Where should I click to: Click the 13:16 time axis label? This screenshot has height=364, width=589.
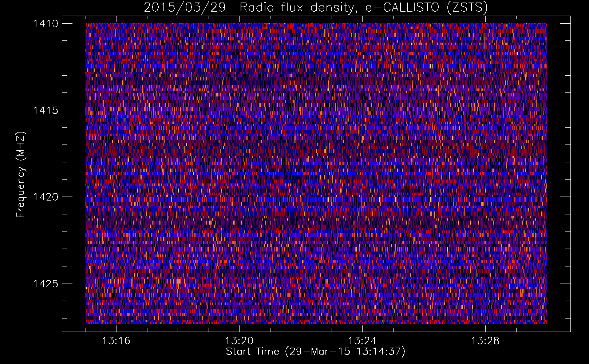(x=116, y=341)
